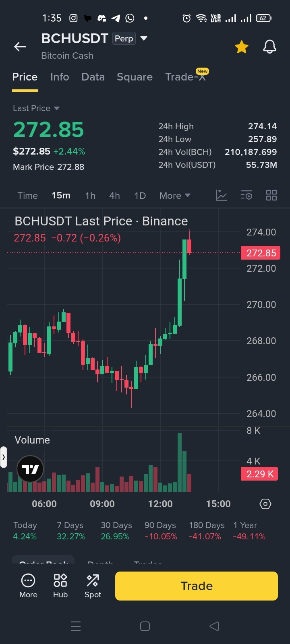The image size is (290, 644).
Task: Tap the Bitcoin Cash subtitle
Action: [x=67, y=56]
